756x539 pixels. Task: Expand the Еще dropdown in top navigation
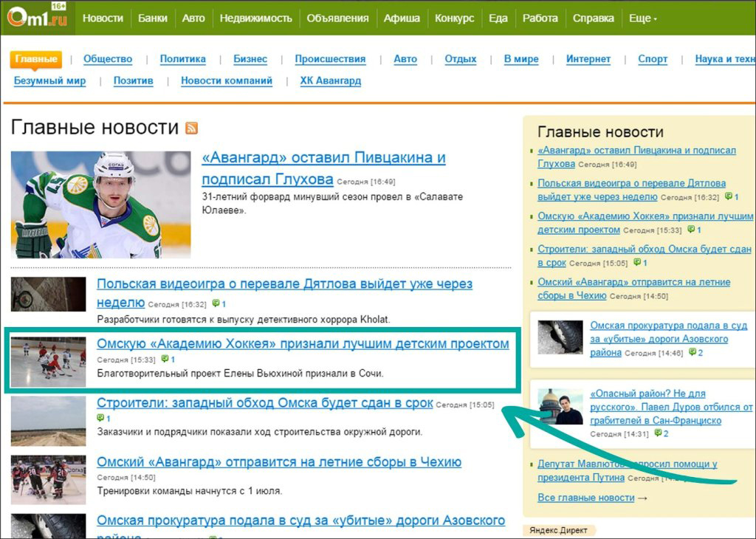(643, 18)
